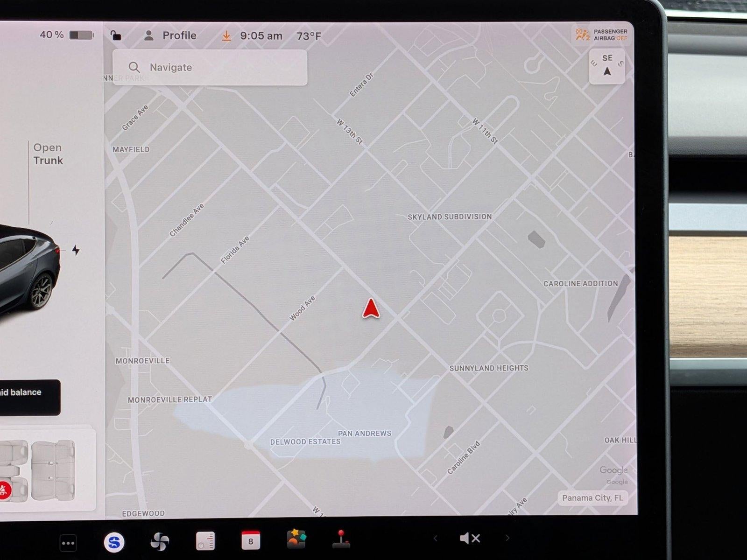The width and height of the screenshot is (747, 560).
Task: Open the three-dot app launcher
Action: (x=68, y=543)
